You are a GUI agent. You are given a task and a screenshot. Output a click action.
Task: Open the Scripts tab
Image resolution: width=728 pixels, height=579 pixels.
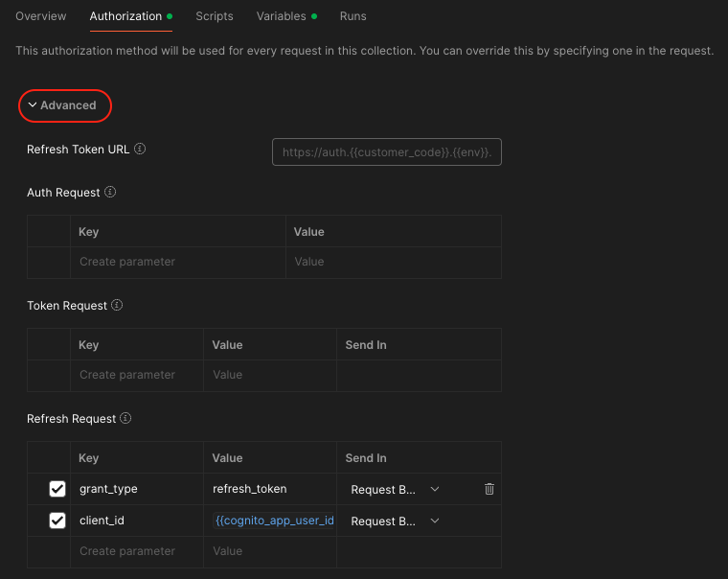(x=215, y=16)
